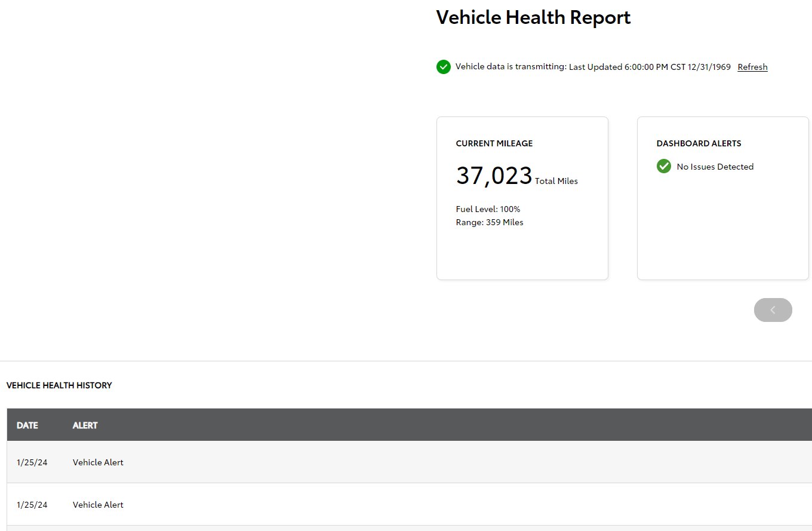Viewport: 812px width, 531px height.
Task: Click the Current Mileage card title
Action: (x=494, y=143)
